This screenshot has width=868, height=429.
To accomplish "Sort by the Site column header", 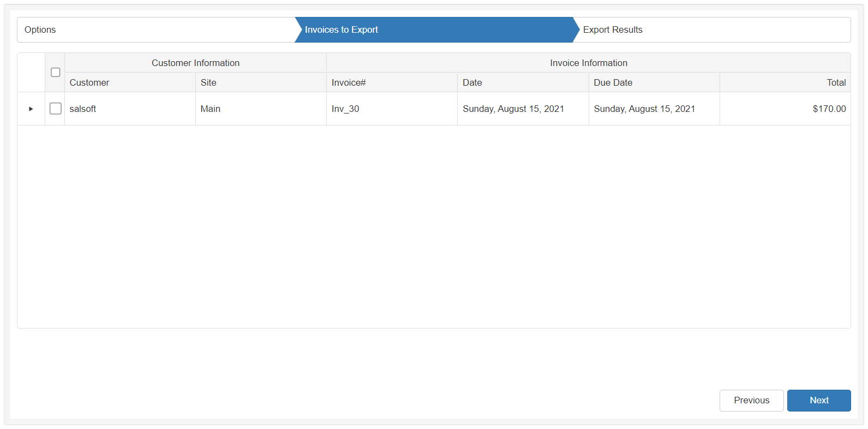I will 208,83.
